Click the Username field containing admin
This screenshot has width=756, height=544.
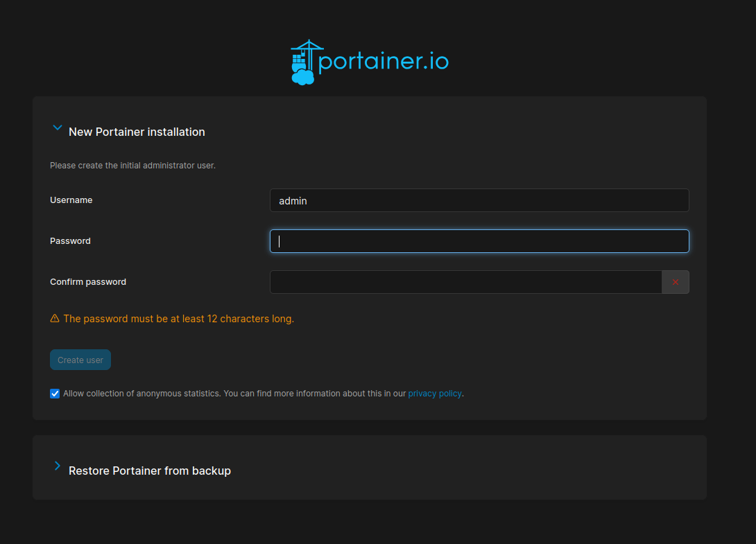tap(479, 200)
